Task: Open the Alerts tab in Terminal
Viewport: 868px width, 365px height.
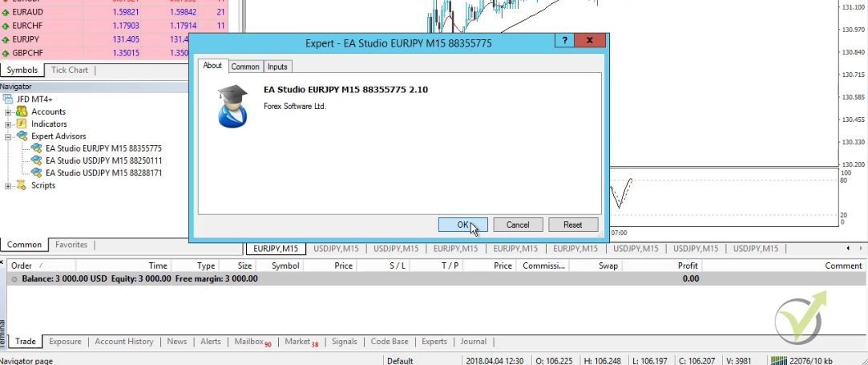Action: point(210,342)
